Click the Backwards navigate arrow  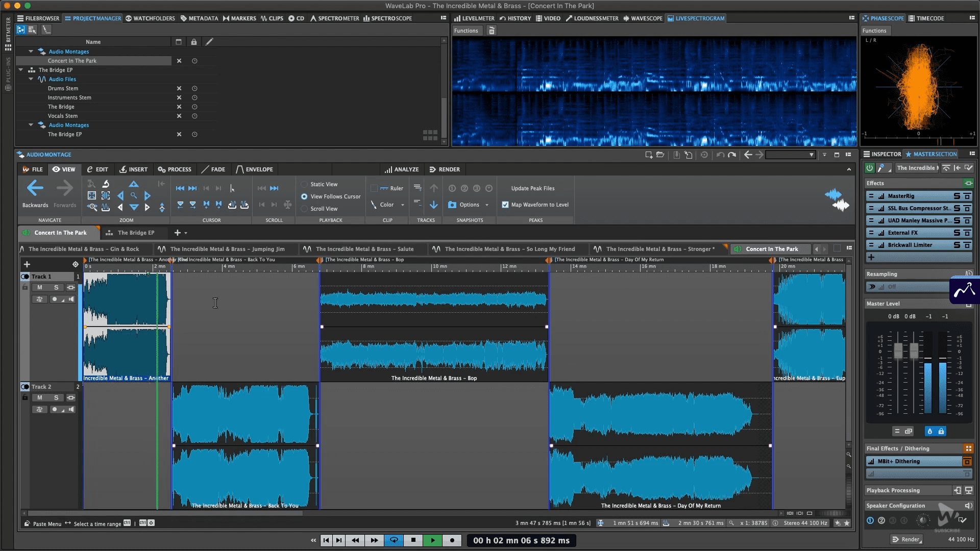[35, 189]
